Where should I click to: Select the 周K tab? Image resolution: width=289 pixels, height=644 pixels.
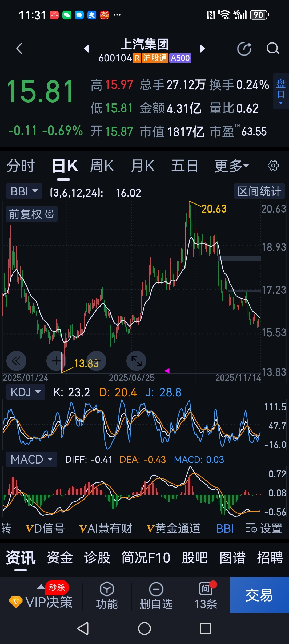[102, 166]
